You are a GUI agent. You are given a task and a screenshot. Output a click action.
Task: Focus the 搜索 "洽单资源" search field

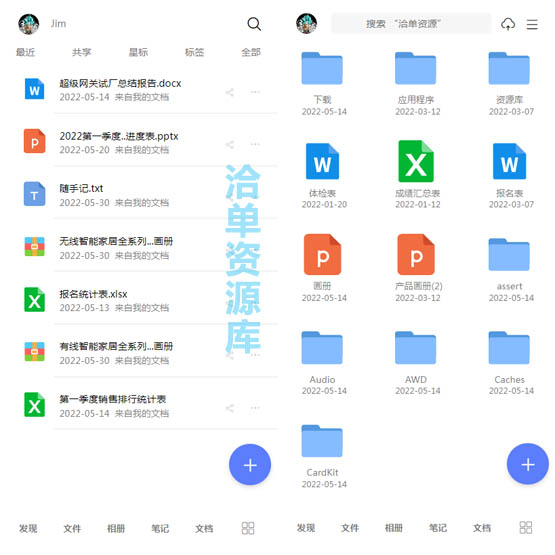[411, 24]
